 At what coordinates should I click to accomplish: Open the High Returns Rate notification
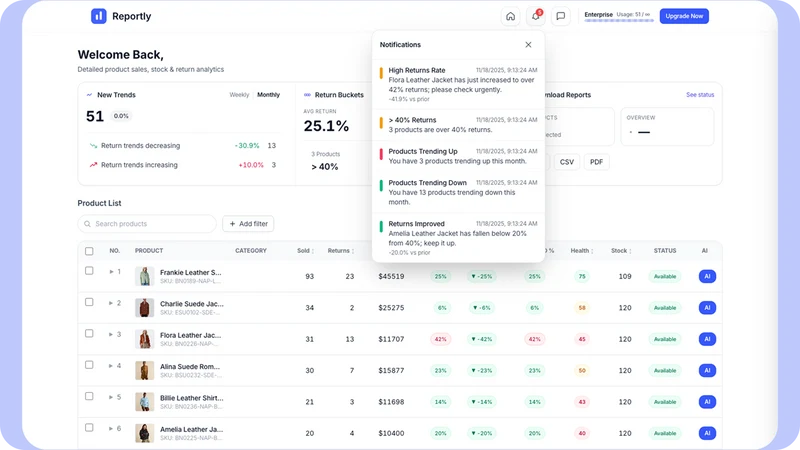point(458,85)
